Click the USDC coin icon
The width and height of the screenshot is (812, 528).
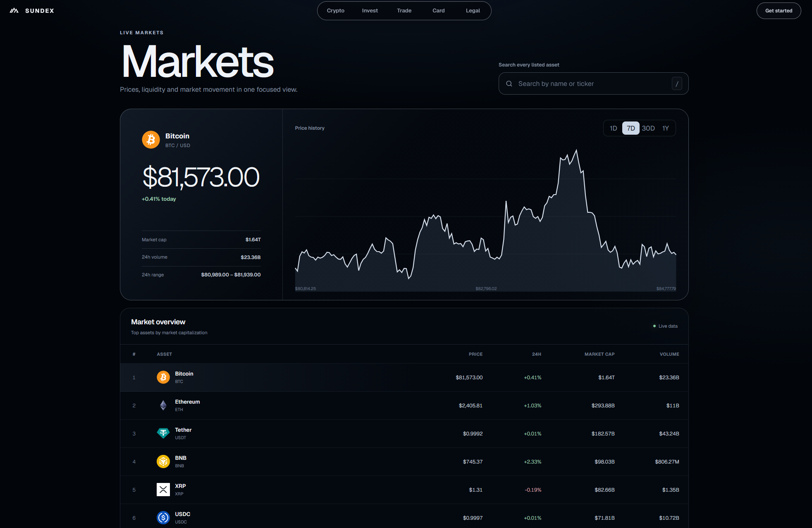pyautogui.click(x=163, y=518)
